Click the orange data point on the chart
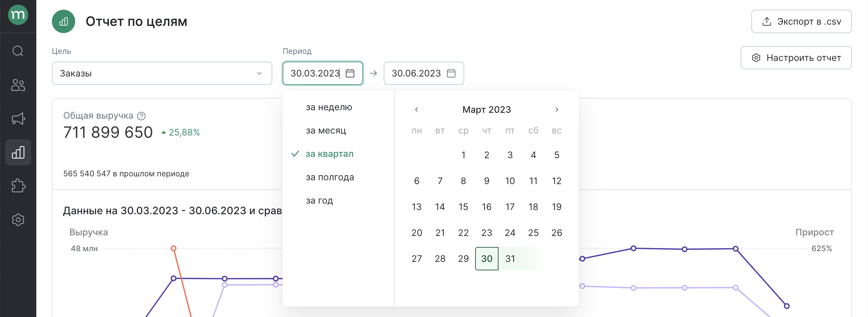868x317 pixels. coord(173,249)
